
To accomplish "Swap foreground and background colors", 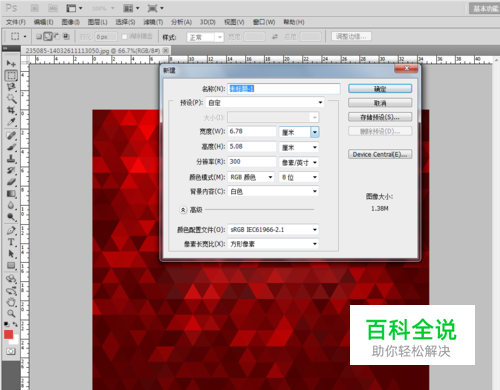I will tap(15, 324).
